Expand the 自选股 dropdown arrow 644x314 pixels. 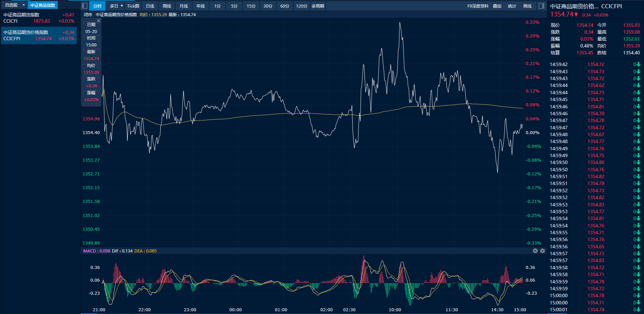pos(24,5)
